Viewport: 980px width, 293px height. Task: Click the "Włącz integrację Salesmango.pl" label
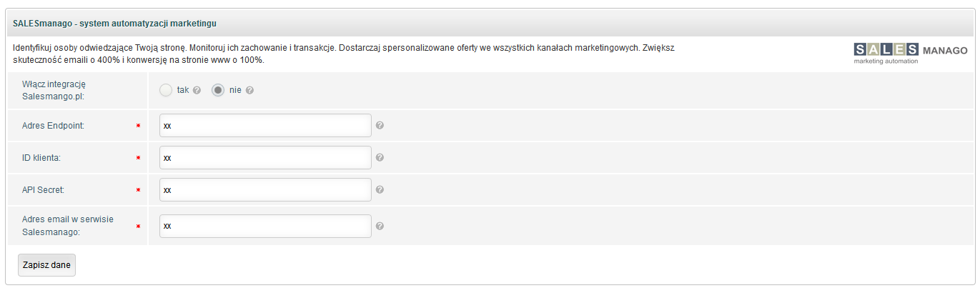(x=54, y=90)
